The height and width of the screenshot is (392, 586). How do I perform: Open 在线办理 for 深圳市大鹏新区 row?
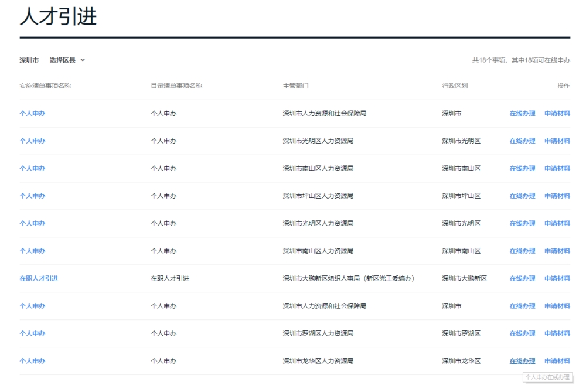click(522, 278)
